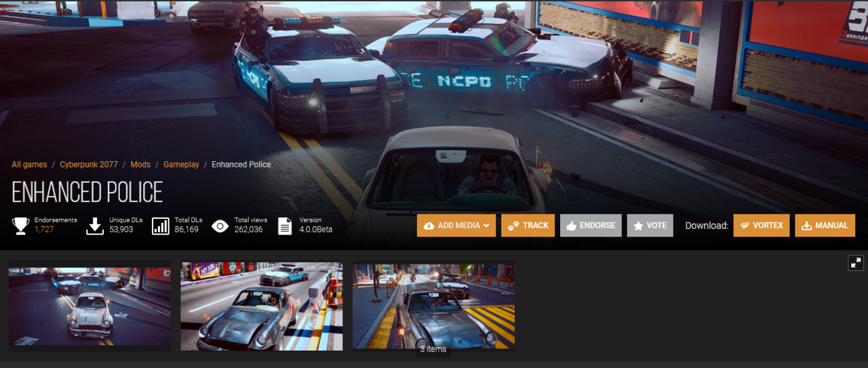Open the third thumbnail with yellow crosswalk
868x368 pixels.
tap(433, 306)
